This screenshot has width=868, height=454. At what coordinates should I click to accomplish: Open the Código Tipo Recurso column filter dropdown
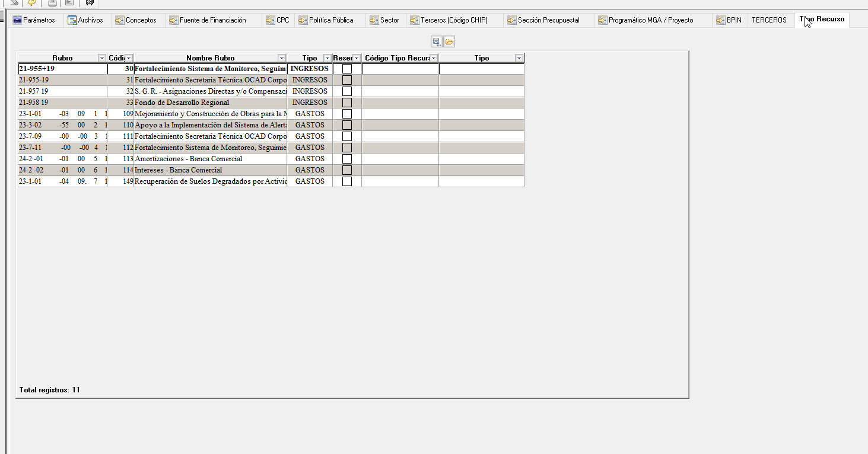(x=433, y=58)
